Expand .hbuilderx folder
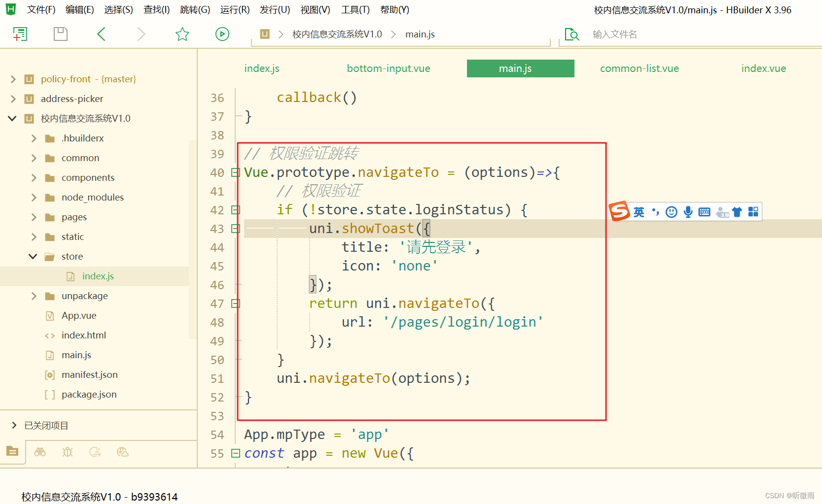 click(x=34, y=138)
